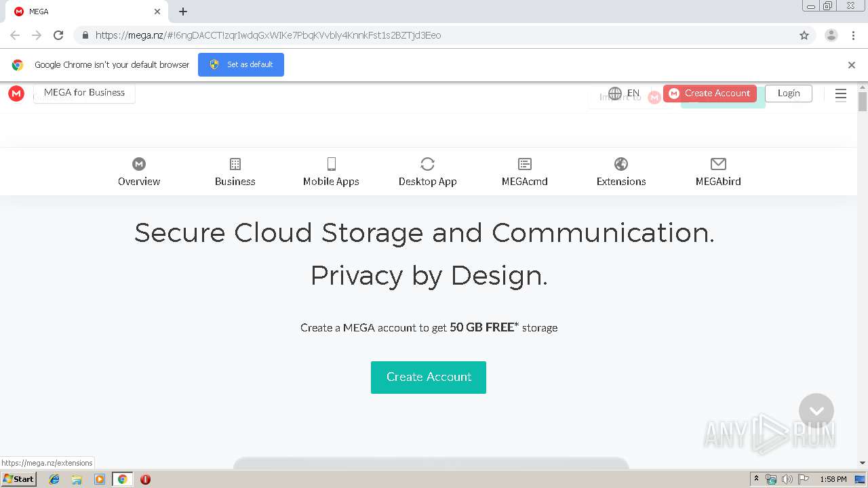Image resolution: width=868 pixels, height=488 pixels.
Task: Select the MEGAcmd tab label
Action: [x=525, y=182]
